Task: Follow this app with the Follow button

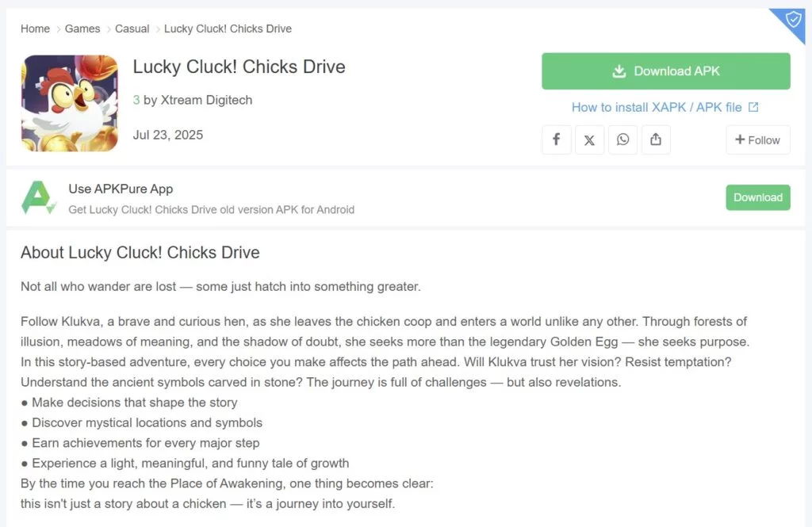Action: pos(757,139)
